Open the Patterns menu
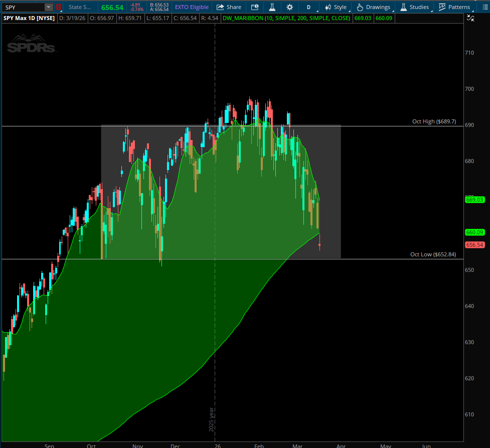Viewport: 490px width, 448px height. tap(454, 7)
